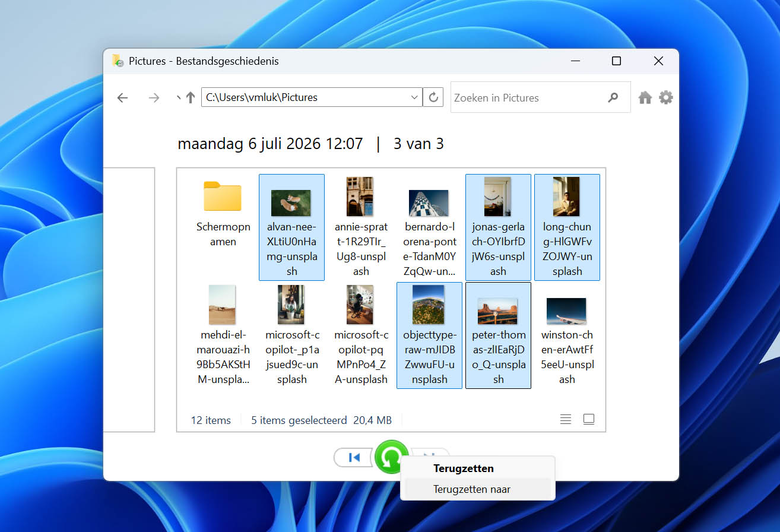The image size is (780, 532).
Task: Go back using the left arrow
Action: [123, 98]
